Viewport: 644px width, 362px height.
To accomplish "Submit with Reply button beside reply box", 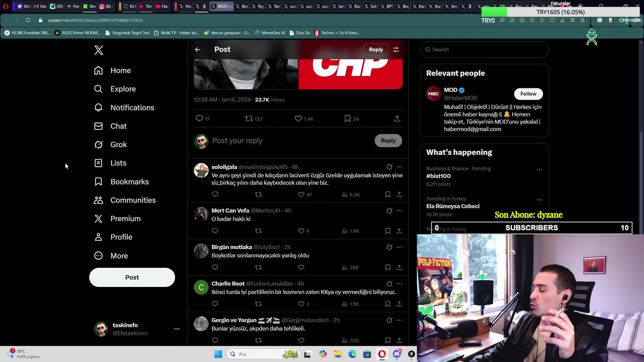I will point(388,140).
